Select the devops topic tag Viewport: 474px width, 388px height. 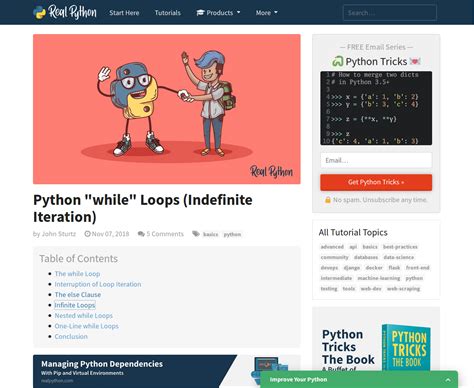pos(329,267)
